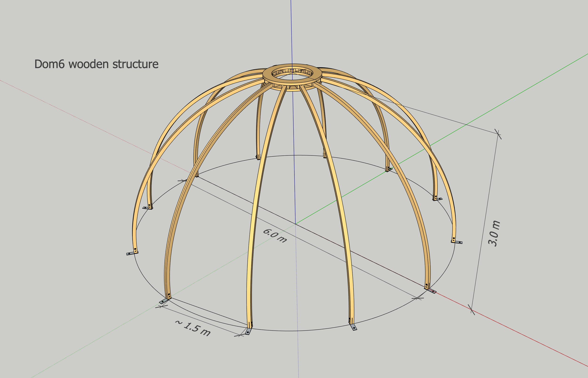Screen dimensions: 588x378
Task: Click the top tick mark of the 3.0 m dimension
Action: [x=498, y=134]
